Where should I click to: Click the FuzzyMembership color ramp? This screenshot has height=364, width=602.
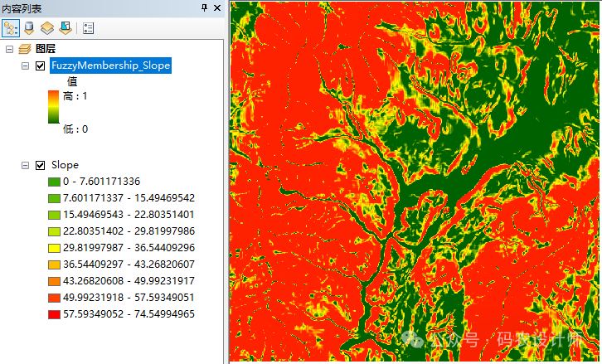pos(54,107)
